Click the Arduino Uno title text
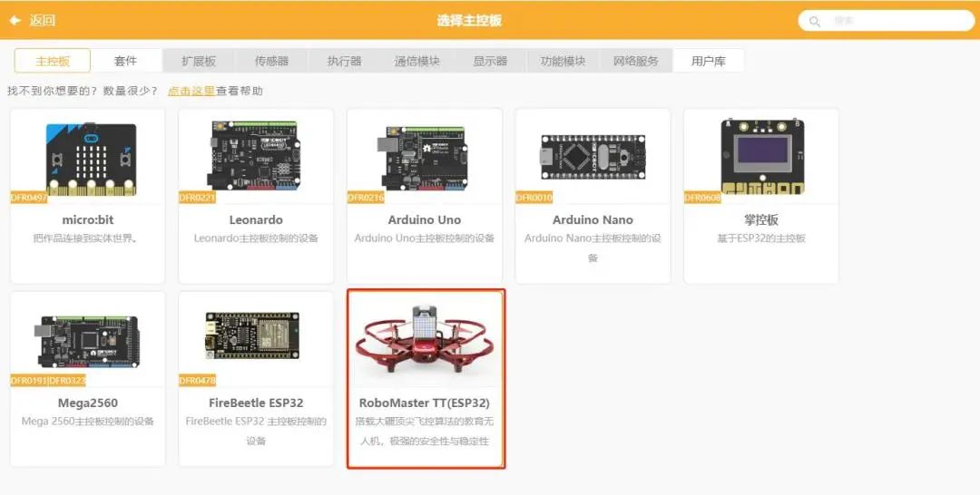The height and width of the screenshot is (495, 980). (425, 219)
